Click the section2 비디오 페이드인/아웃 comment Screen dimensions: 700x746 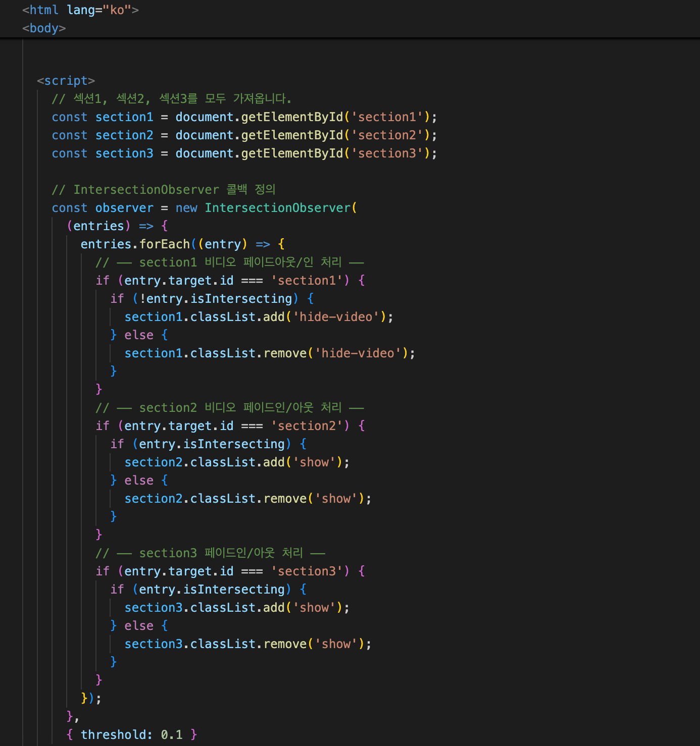click(x=230, y=408)
